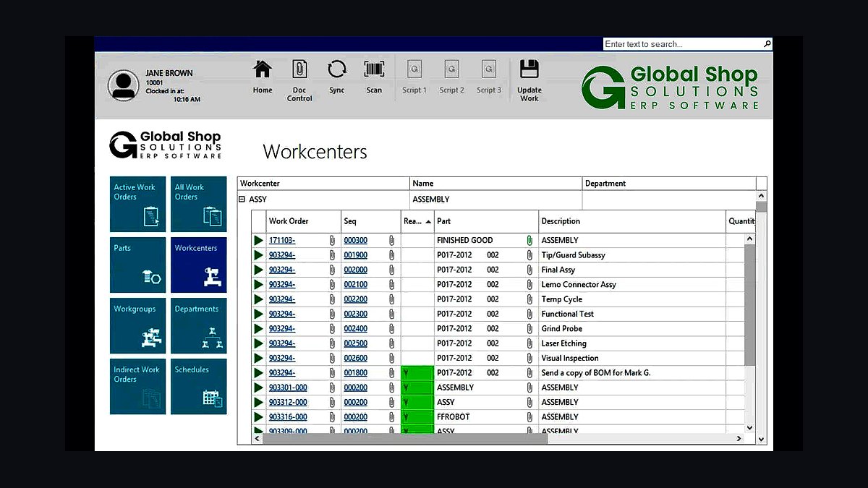Screen dimensions: 868x488
Task: Open sequence link 001900
Action: (x=355, y=255)
